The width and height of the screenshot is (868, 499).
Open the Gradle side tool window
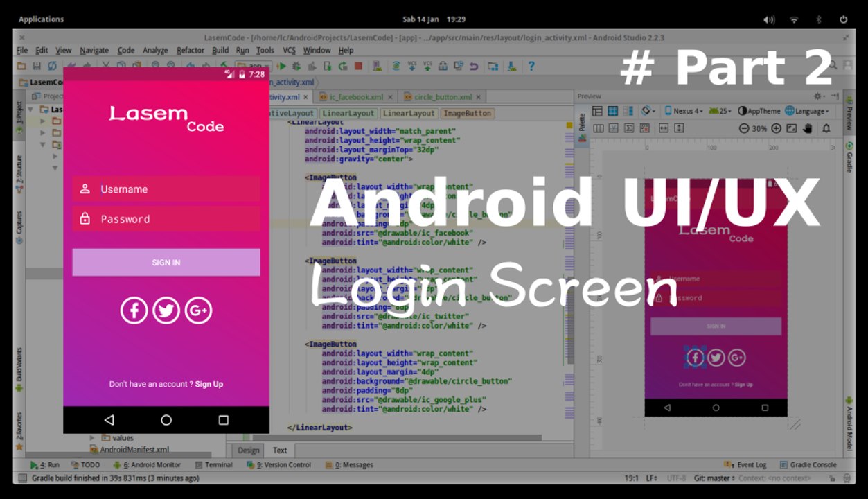click(849, 158)
